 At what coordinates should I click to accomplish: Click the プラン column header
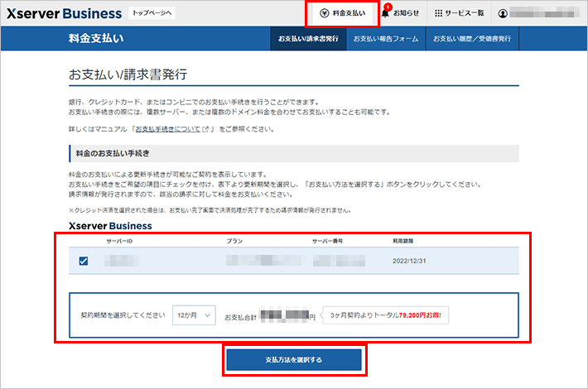pyautogui.click(x=234, y=241)
